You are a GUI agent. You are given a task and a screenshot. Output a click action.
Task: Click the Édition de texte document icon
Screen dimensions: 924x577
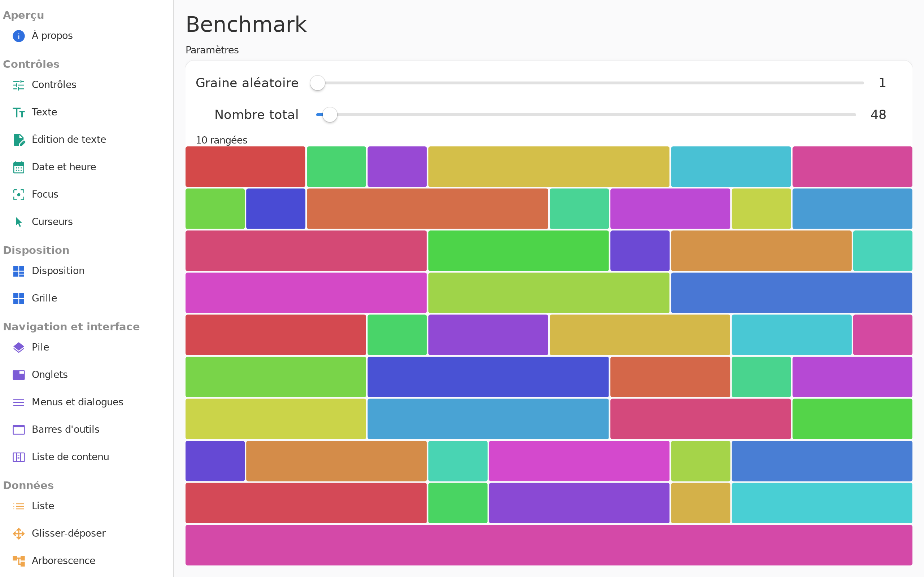(19, 140)
